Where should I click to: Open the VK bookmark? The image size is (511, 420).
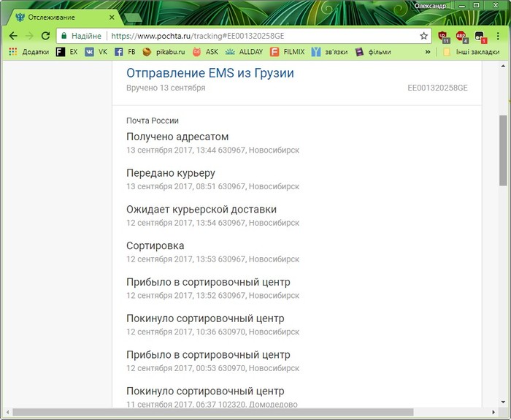[x=96, y=52]
